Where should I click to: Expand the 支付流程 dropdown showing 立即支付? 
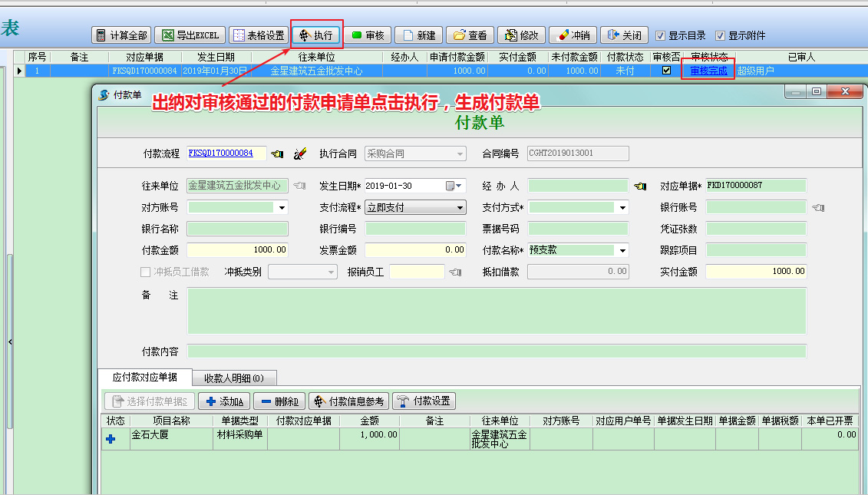[460, 208]
